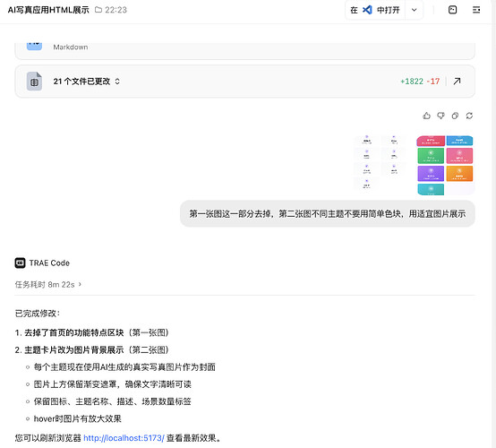Image resolution: width=496 pixels, height=448 pixels.
Task: Open the changed files diff arrow icon
Action: point(457,82)
